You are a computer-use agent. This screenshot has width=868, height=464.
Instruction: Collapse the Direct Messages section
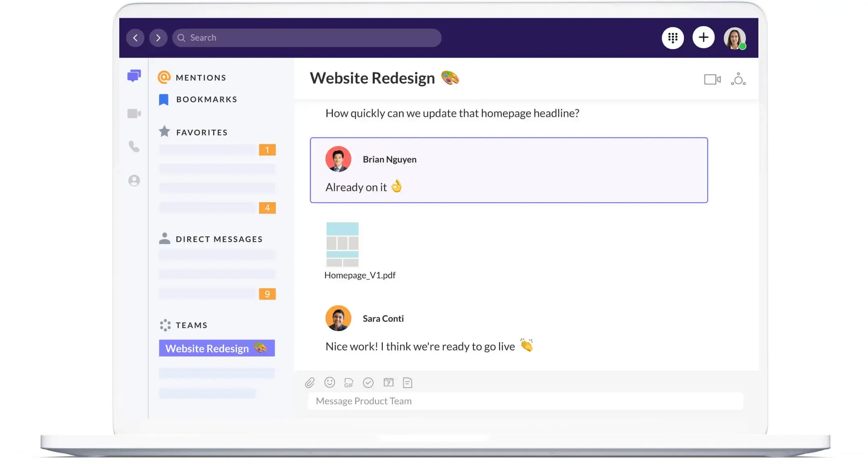[x=219, y=239]
